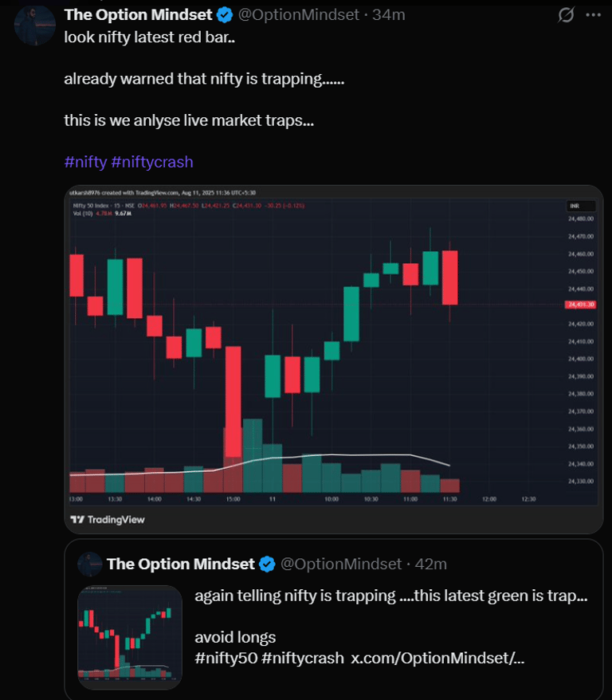Click the Grok circle-slash icon
The width and height of the screenshot is (612, 700).
coord(566,14)
